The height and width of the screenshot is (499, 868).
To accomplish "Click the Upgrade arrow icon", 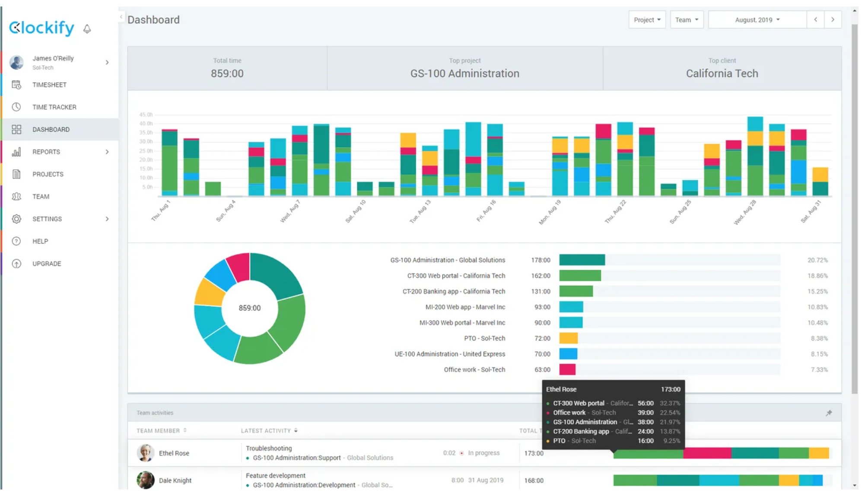I will point(16,264).
